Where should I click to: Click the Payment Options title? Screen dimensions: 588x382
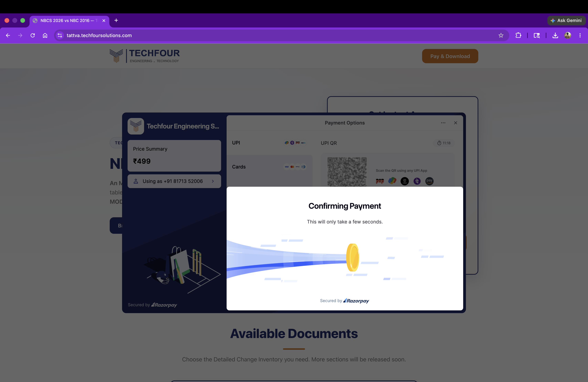(345, 123)
